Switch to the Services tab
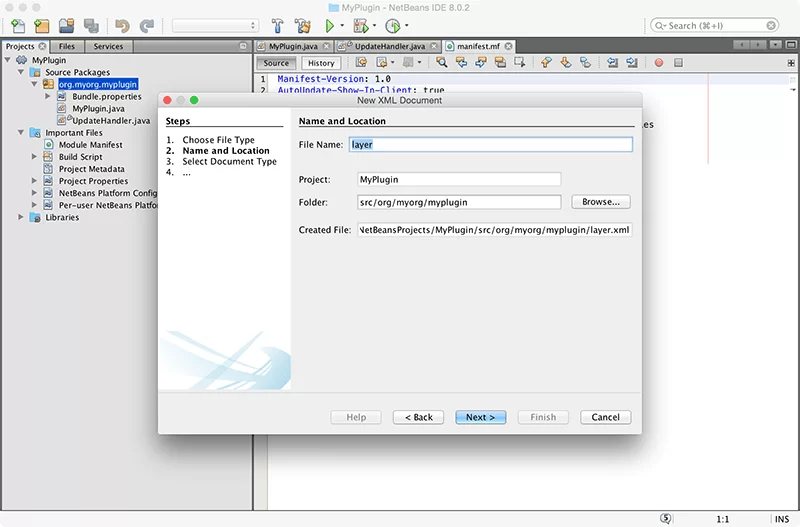800x527 pixels. 108,46
